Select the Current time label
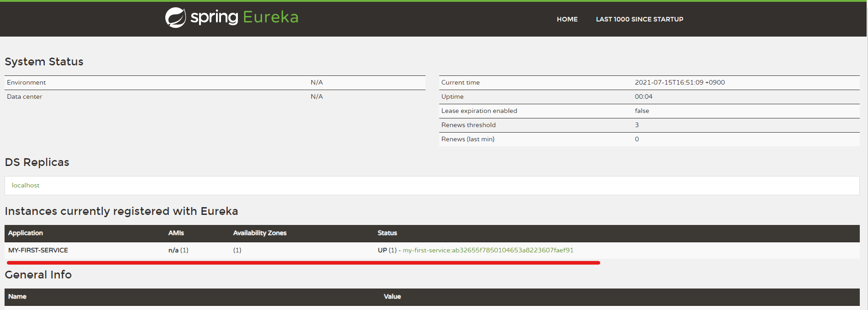This screenshot has width=868, height=310. click(x=460, y=82)
